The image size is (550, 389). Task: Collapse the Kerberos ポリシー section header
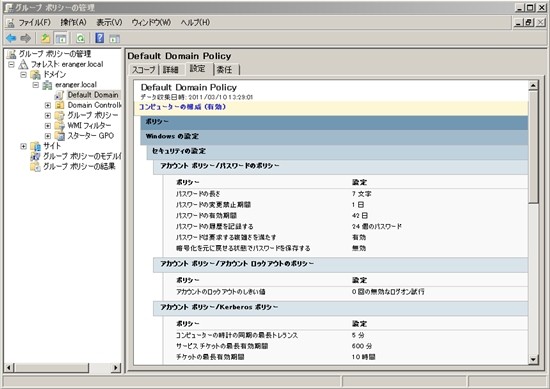coord(341,308)
